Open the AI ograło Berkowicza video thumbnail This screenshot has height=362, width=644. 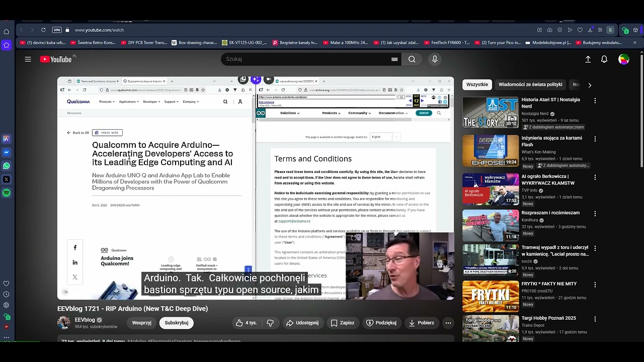click(x=491, y=189)
